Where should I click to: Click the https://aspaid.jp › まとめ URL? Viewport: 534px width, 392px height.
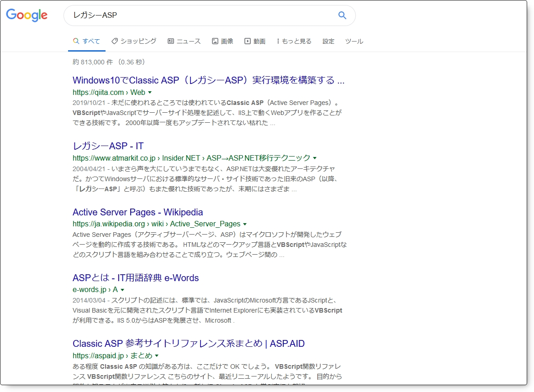112,355
